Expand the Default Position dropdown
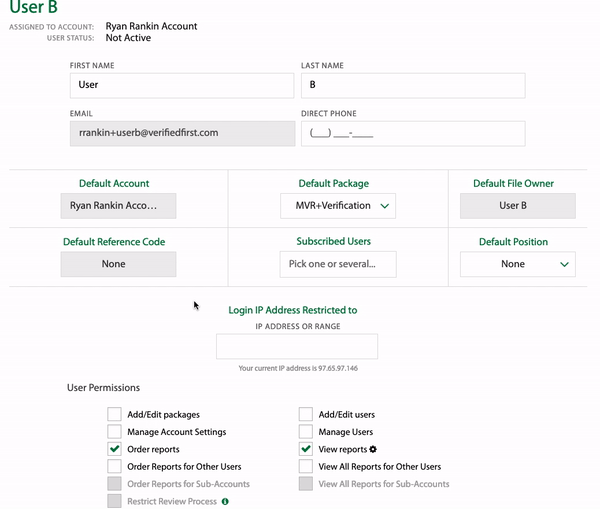This screenshot has width=600, height=509. tap(518, 264)
